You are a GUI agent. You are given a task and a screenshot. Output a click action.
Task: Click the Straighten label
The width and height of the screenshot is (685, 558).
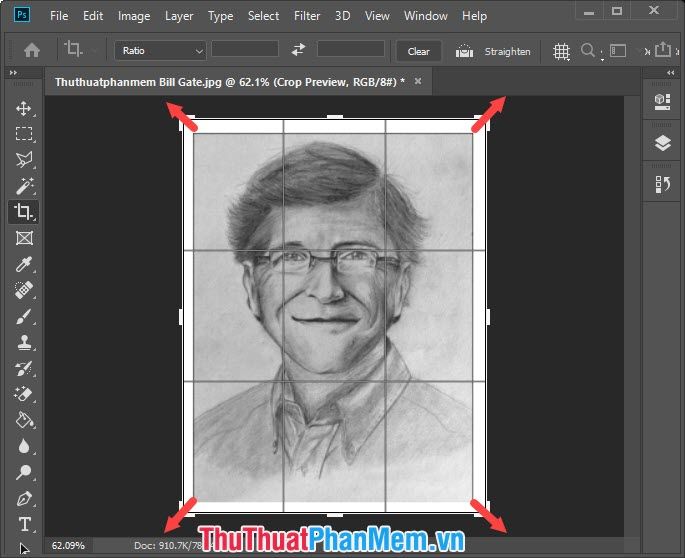[x=507, y=52]
